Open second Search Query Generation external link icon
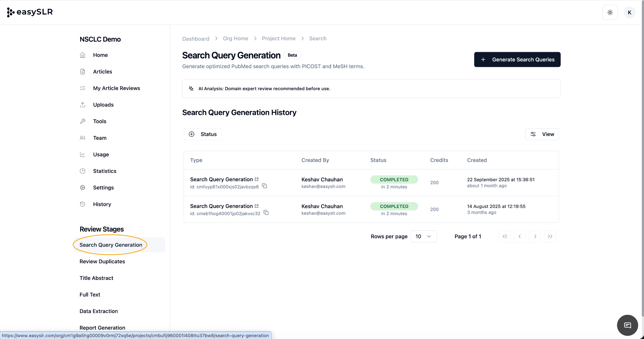Image resolution: width=644 pixels, height=339 pixels. (257, 206)
